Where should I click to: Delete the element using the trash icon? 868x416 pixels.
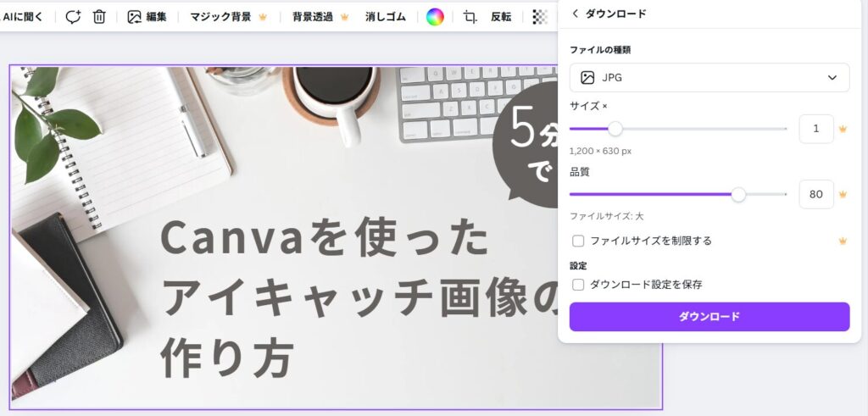[x=99, y=17]
